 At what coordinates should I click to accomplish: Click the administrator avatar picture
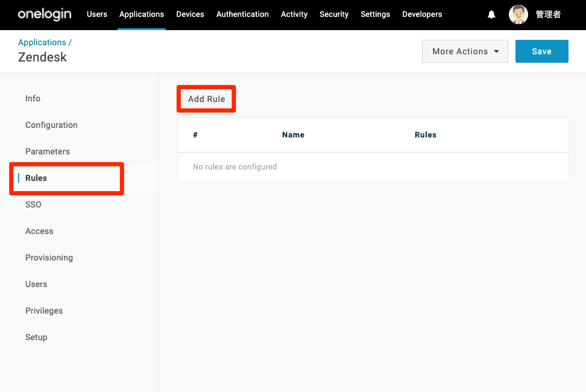pyautogui.click(x=518, y=14)
